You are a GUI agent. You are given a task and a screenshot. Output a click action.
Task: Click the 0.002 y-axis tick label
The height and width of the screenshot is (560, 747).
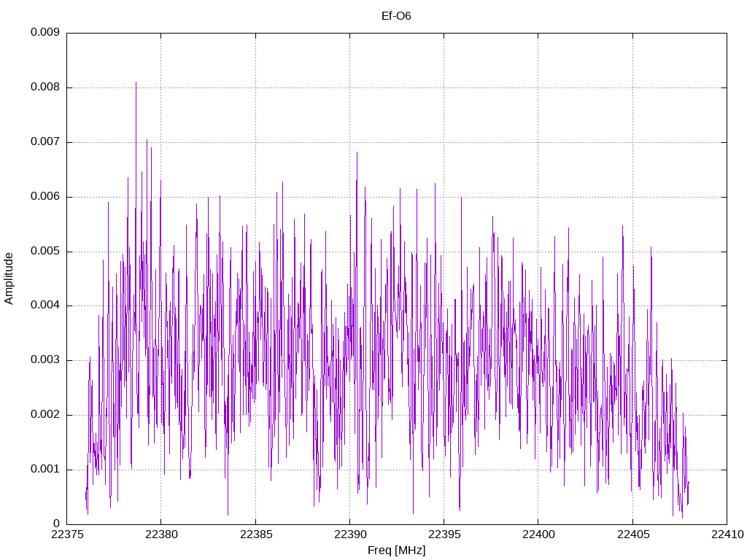point(45,415)
